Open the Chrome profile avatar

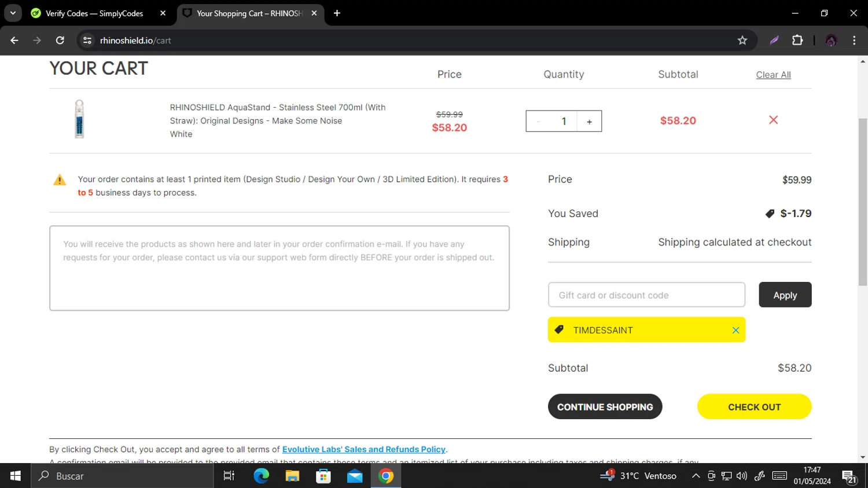click(832, 41)
